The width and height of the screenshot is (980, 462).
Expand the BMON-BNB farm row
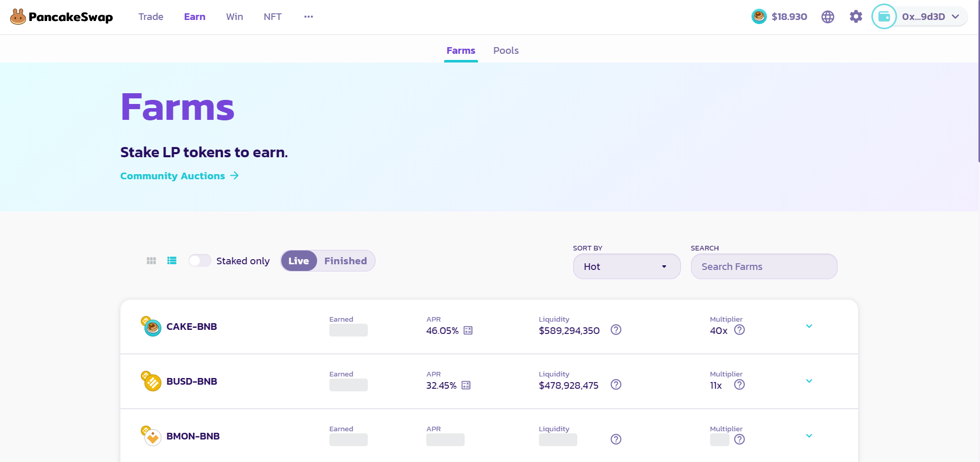click(809, 436)
